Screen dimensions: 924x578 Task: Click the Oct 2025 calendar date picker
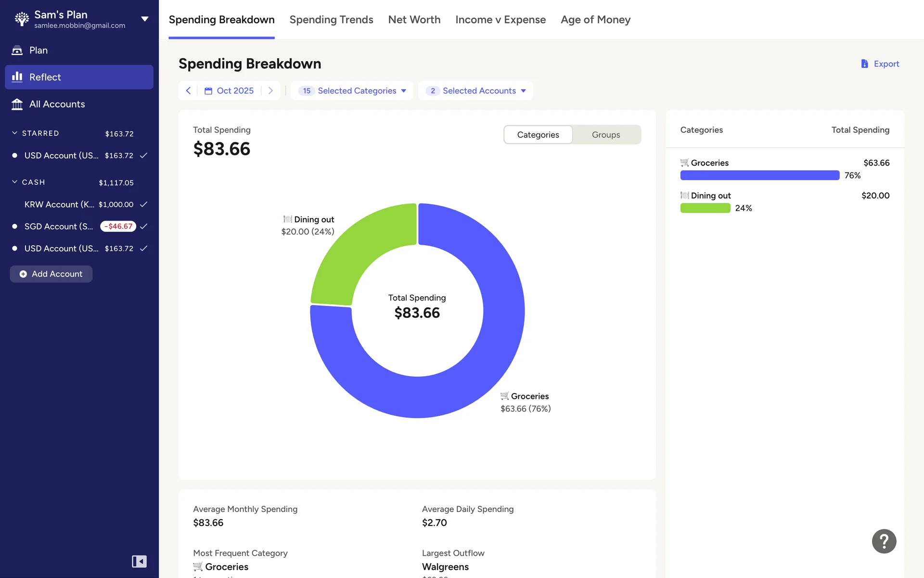click(x=229, y=91)
